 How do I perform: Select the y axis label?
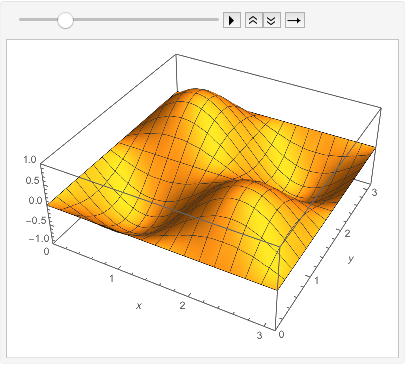(x=351, y=259)
